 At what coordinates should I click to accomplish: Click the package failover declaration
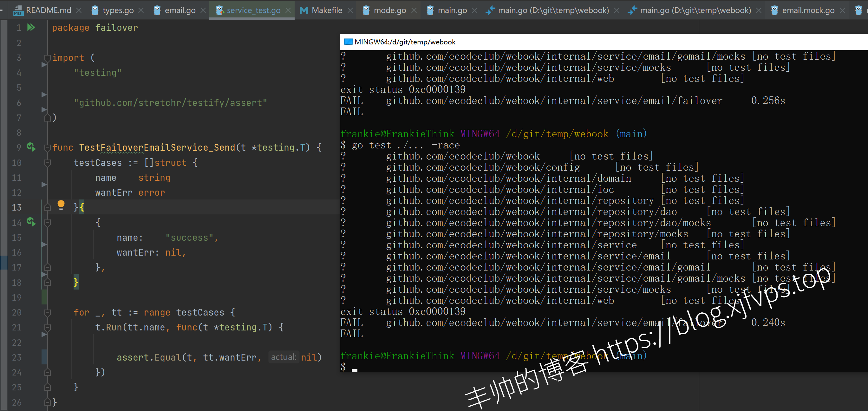(95, 28)
